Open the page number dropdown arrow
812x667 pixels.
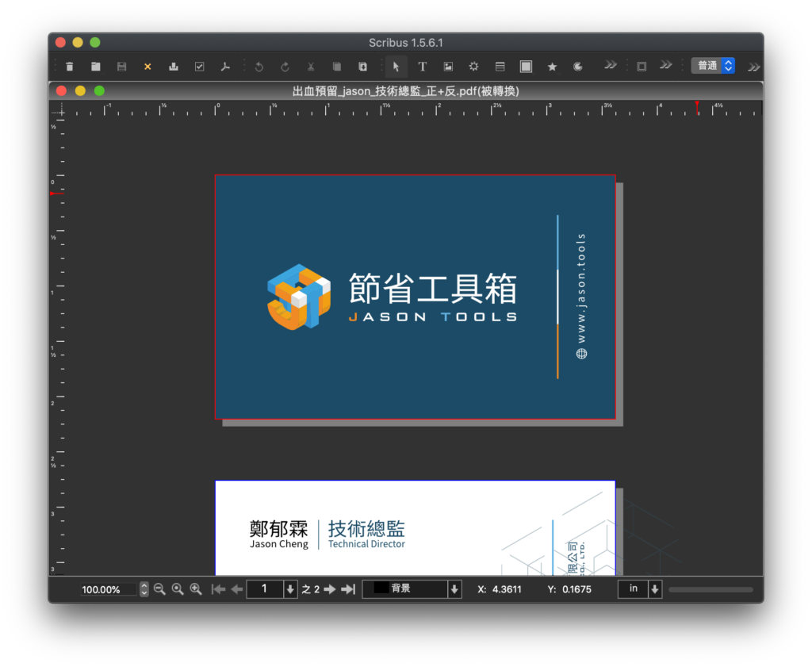pos(290,589)
